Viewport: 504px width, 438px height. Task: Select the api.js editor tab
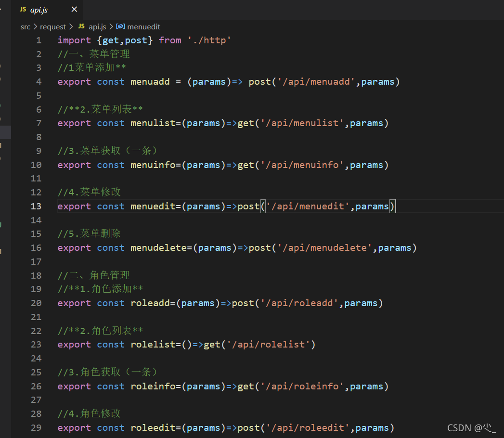click(40, 9)
